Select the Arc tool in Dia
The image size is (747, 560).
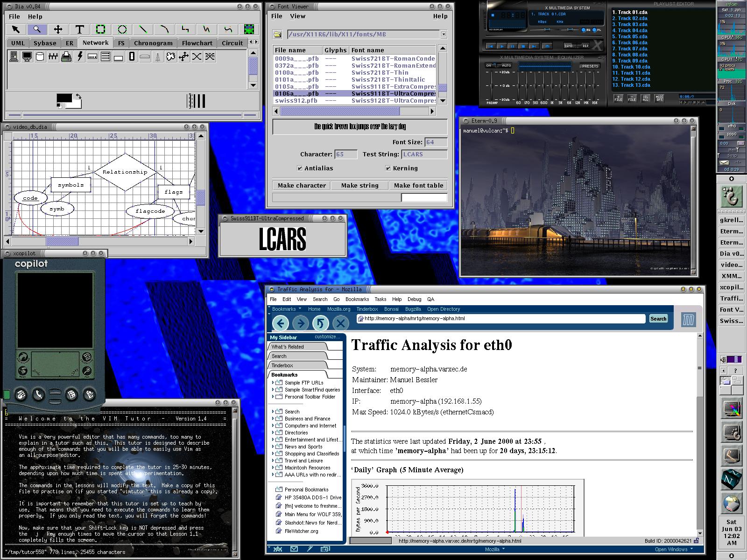click(164, 29)
